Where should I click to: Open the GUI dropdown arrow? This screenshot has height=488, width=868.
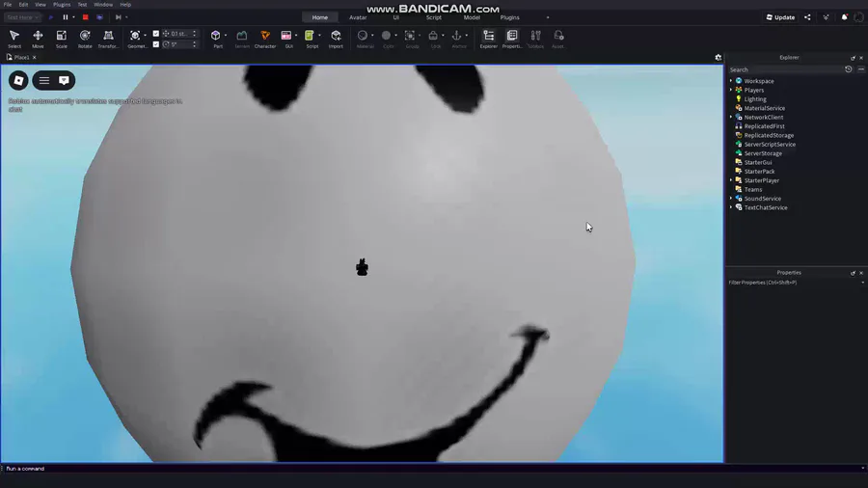click(x=296, y=36)
